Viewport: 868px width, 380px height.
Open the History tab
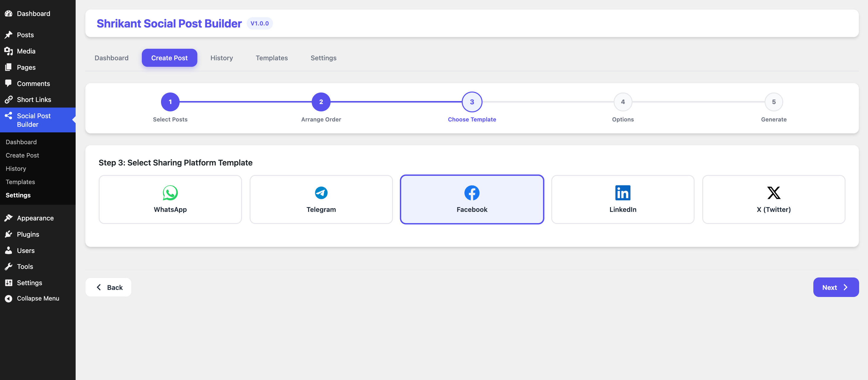[x=222, y=58]
